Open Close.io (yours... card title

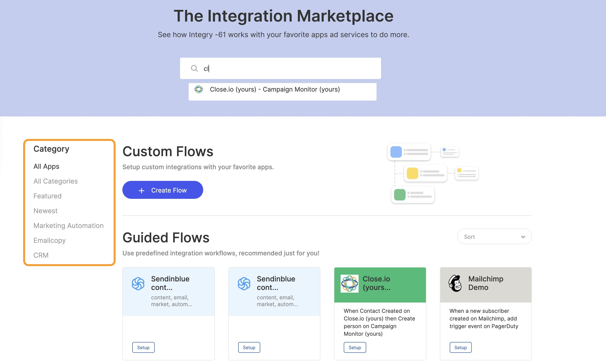376,283
